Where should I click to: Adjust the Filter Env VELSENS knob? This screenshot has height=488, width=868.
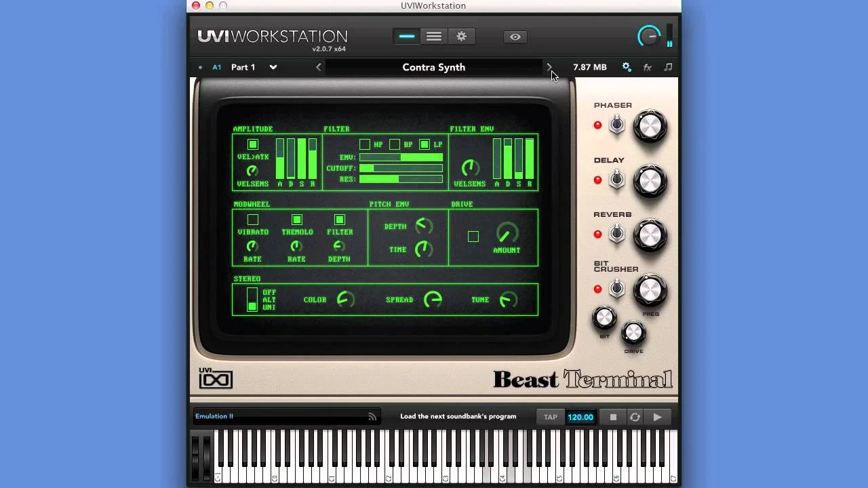tap(469, 167)
